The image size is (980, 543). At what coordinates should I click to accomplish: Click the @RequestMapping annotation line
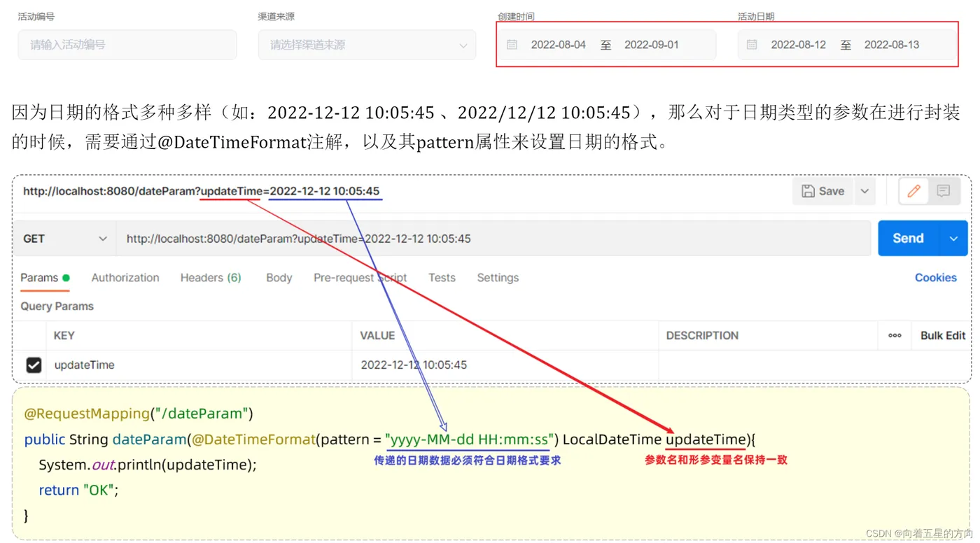(139, 414)
